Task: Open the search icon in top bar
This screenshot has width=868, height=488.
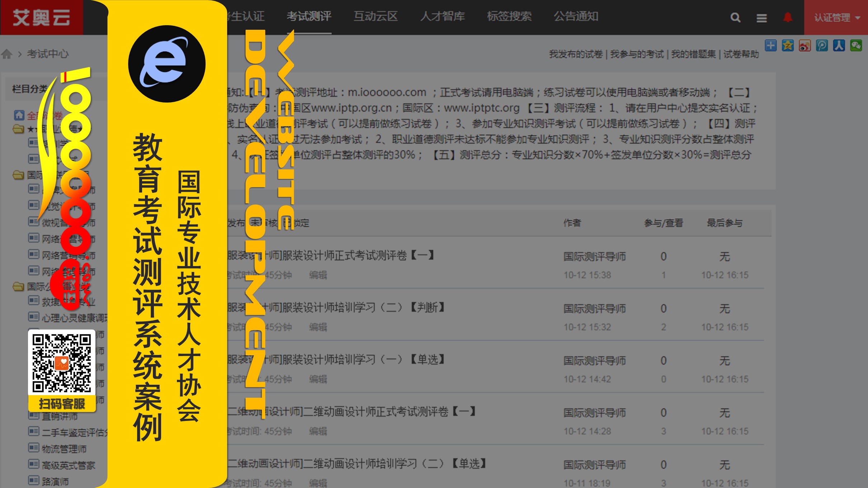Action: [x=735, y=17]
